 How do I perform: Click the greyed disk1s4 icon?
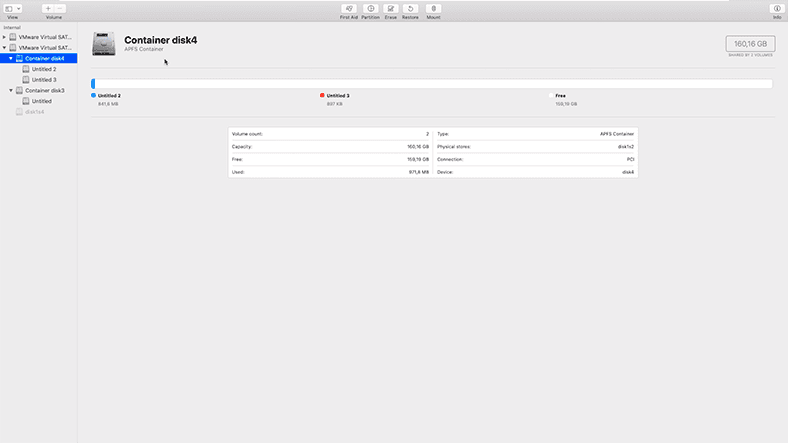tap(20, 112)
